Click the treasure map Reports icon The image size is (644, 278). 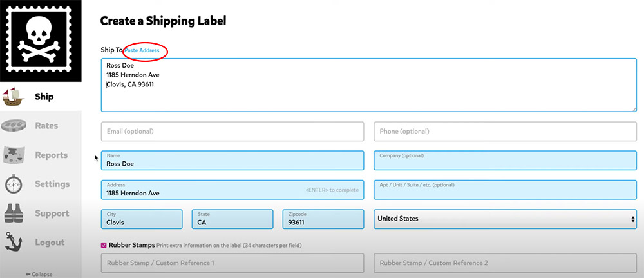(x=14, y=155)
